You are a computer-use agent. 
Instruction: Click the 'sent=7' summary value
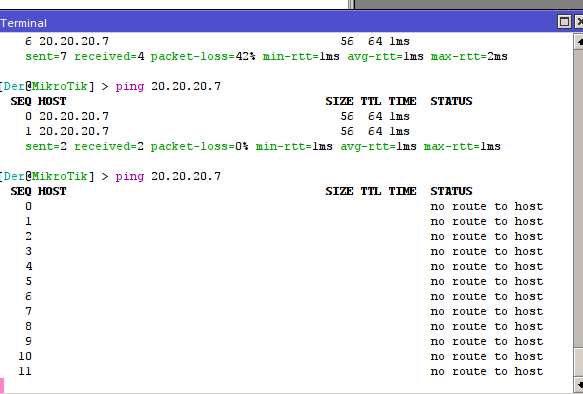46,56
